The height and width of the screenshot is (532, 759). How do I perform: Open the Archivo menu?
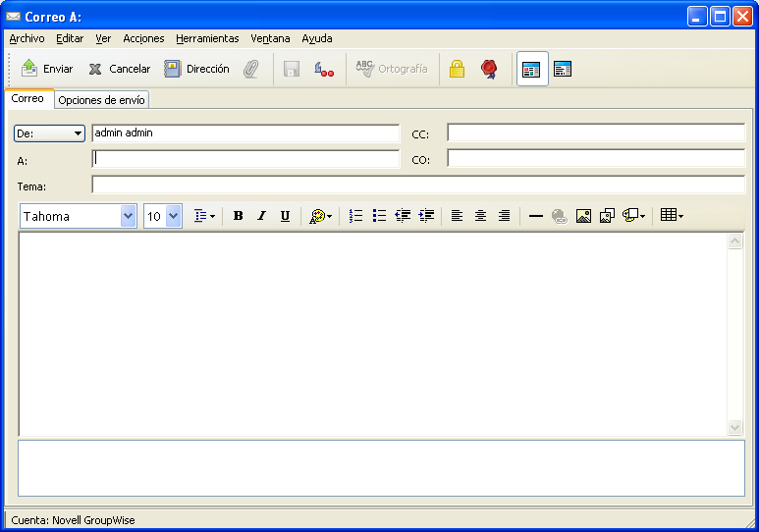(27, 38)
